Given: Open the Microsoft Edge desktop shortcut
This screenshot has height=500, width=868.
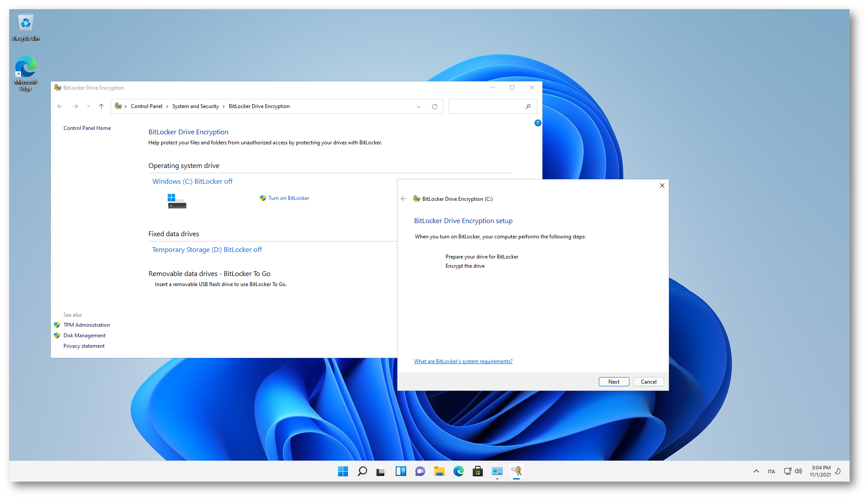Looking at the screenshot, I should click(x=25, y=73).
